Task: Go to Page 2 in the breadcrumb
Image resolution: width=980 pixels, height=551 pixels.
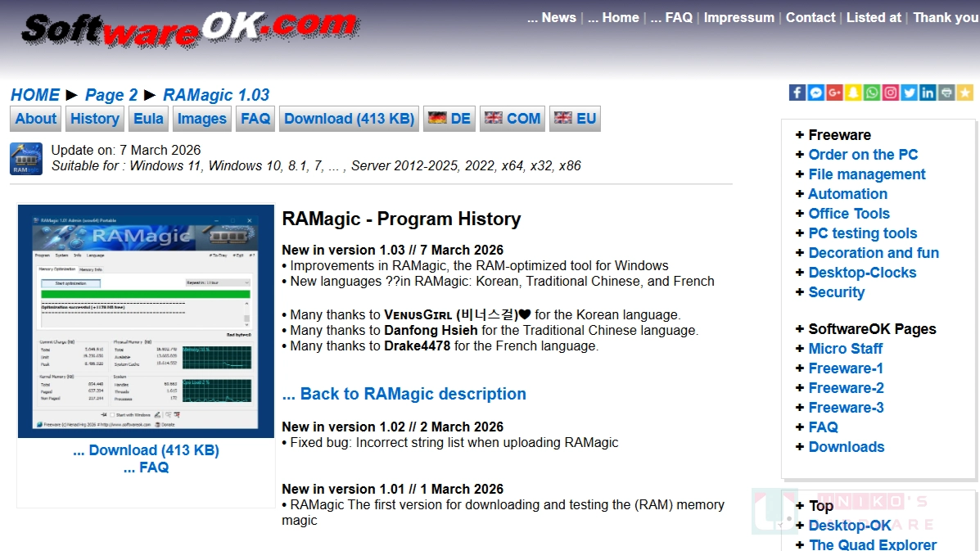Action: coord(111,95)
